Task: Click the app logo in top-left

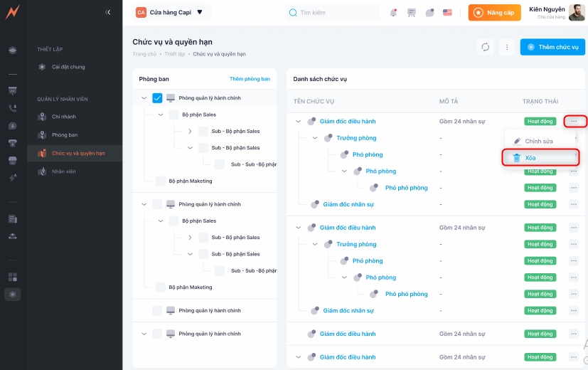Action: pyautogui.click(x=12, y=12)
